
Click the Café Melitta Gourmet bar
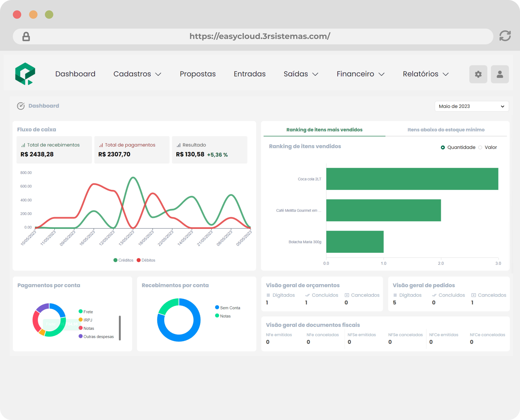click(x=383, y=210)
